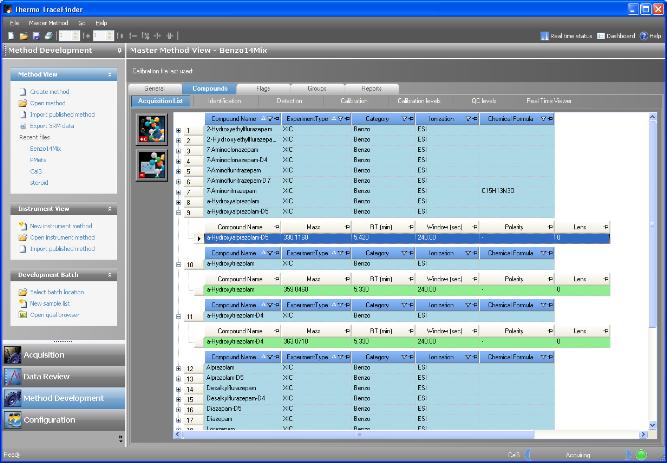This screenshot has width=667, height=463.
Task: Click the New instrument method icon
Action: click(x=23, y=226)
